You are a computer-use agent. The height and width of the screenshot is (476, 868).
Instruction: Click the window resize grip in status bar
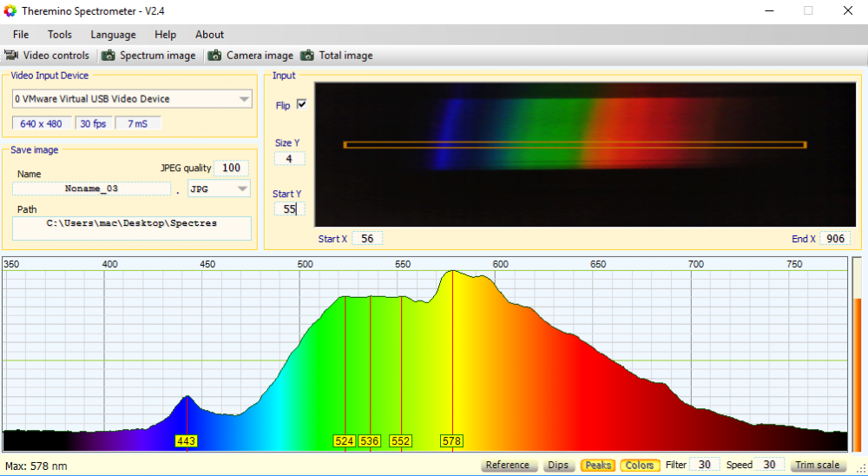pyautogui.click(x=862, y=469)
